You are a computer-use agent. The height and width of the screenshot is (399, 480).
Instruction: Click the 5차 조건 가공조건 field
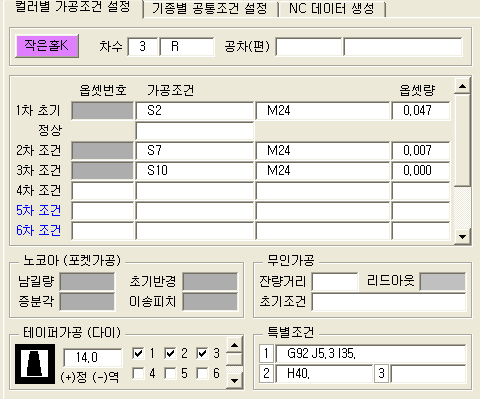pyautogui.click(x=195, y=211)
